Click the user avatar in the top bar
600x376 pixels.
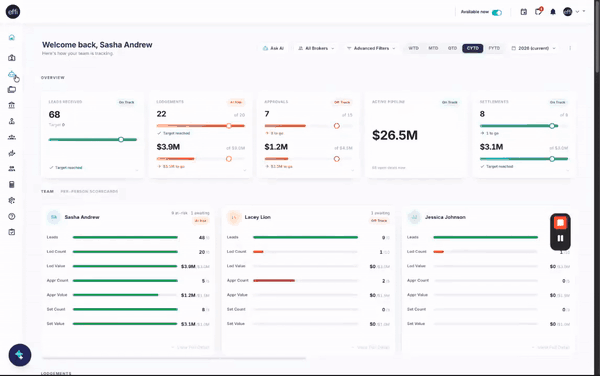tap(567, 12)
